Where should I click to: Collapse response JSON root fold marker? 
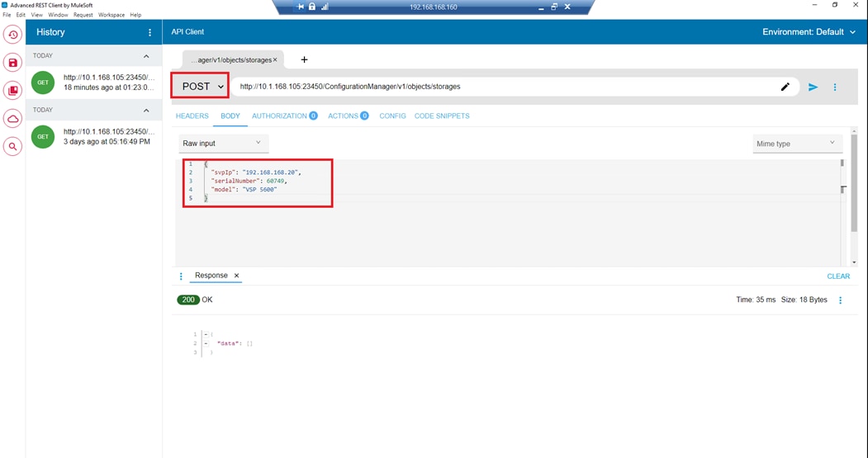206,334
